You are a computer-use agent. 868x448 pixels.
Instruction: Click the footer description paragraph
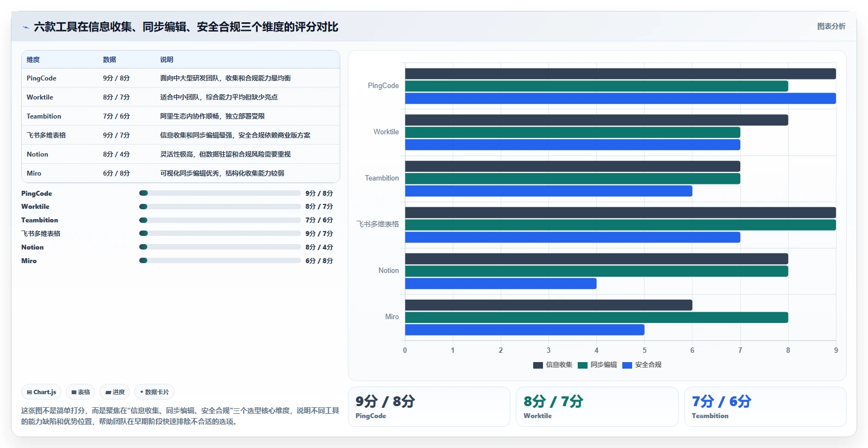tap(180, 416)
